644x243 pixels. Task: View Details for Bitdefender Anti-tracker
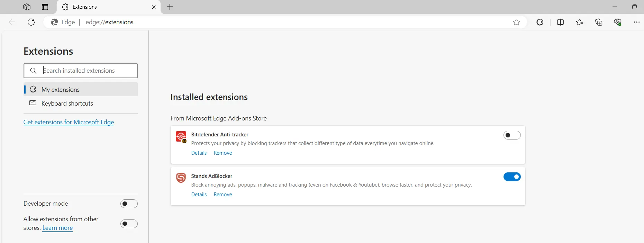coord(199,153)
